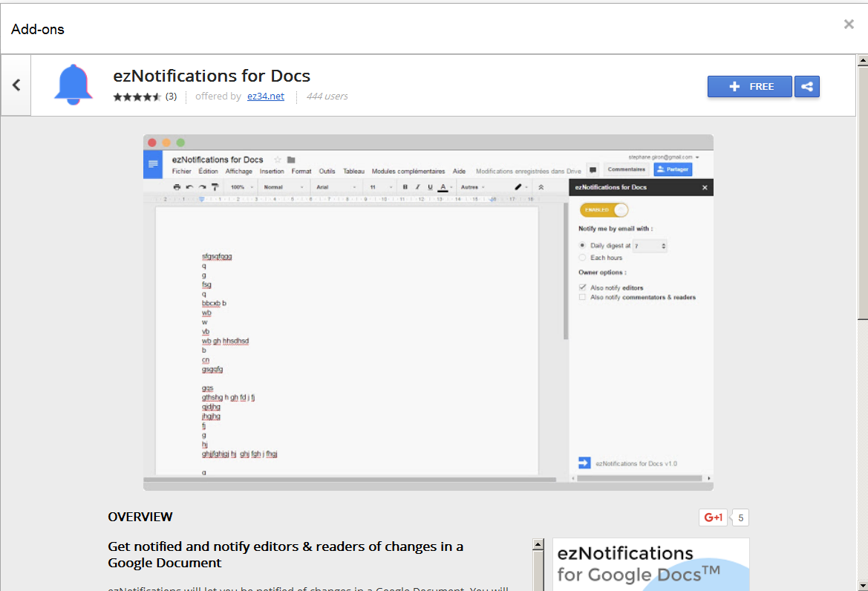
Task: Click the folder icon beside document title
Action: coord(291,160)
